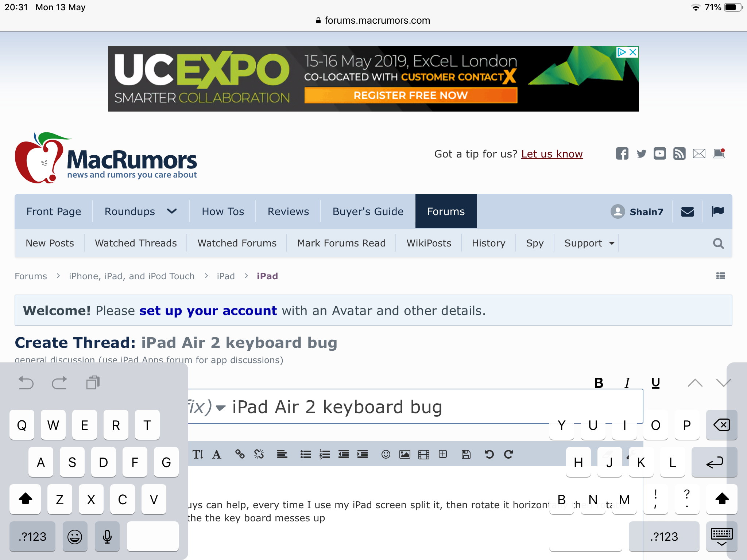
Task: Tap the emoji key on keyboard
Action: [x=75, y=536]
